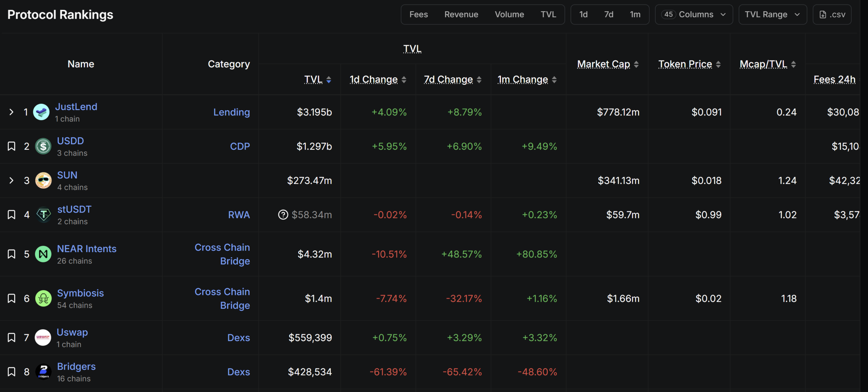
Task: Click the question mark icon beside stUSDT TVL
Action: (x=283, y=215)
